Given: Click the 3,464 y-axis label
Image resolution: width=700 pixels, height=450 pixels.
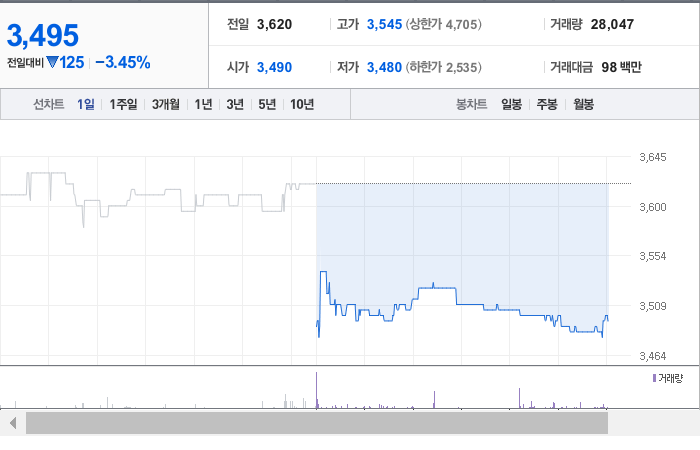Looking at the screenshot, I should 653,356.
